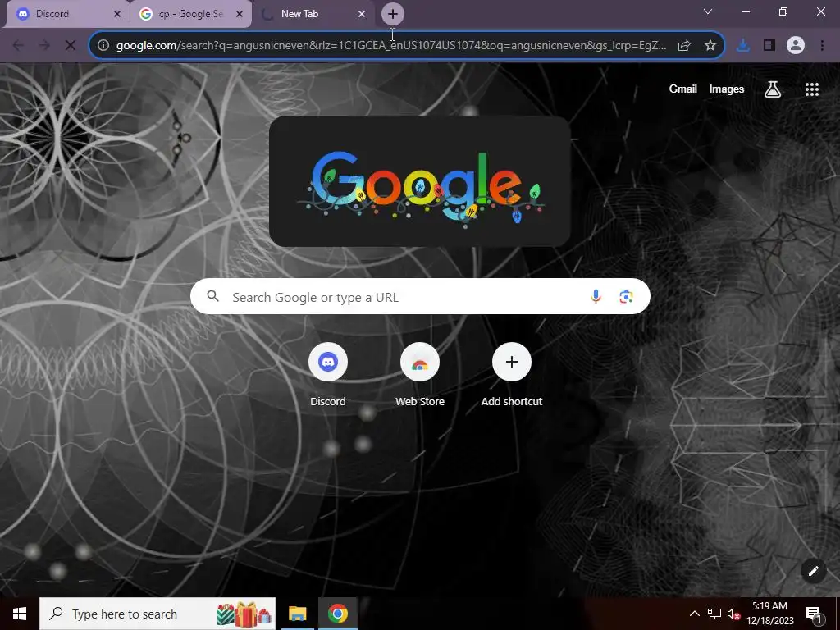This screenshot has width=840, height=630.
Task: Open Search Labs flask icon
Action: point(773,89)
